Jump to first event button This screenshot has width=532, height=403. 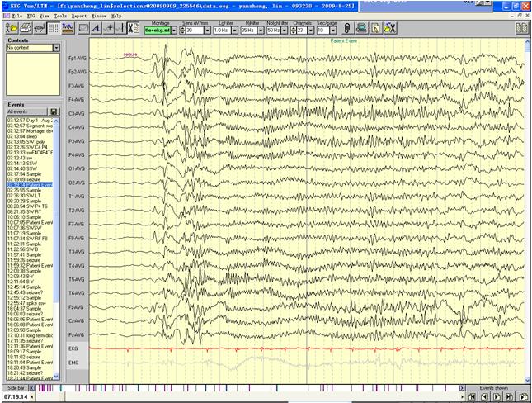[472, 397]
